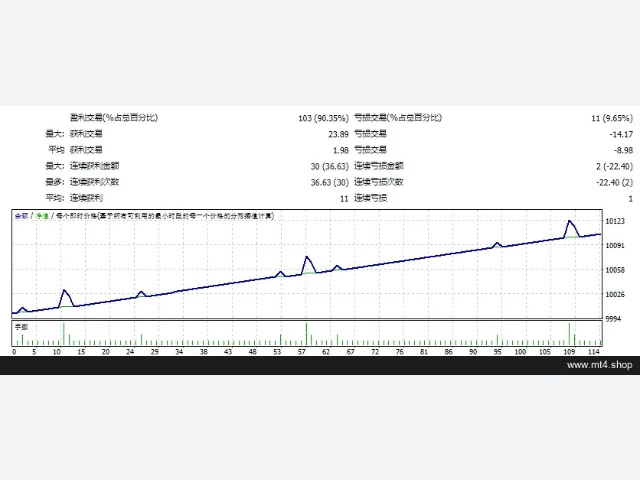Select x-axis label 95

coord(498,352)
